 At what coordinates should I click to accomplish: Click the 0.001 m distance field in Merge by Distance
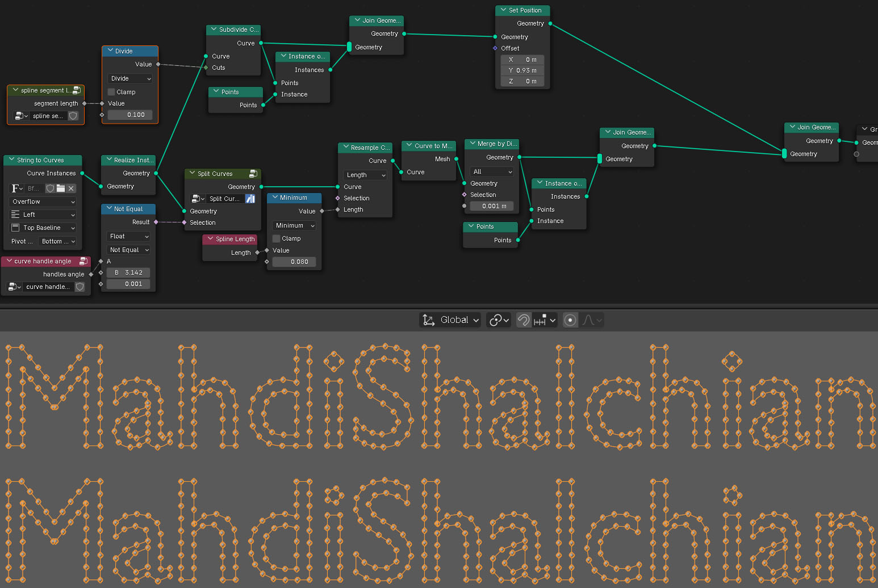click(x=492, y=206)
